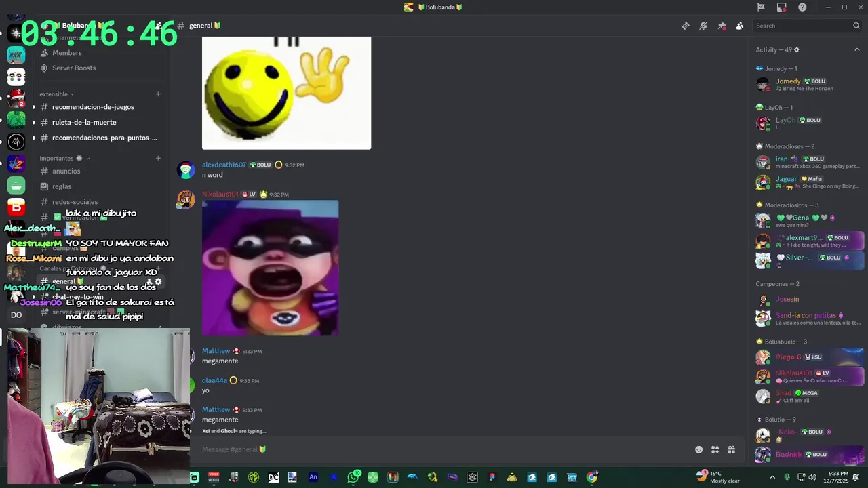Open iran in member list
Screen dimensions: 868x488
(808, 162)
